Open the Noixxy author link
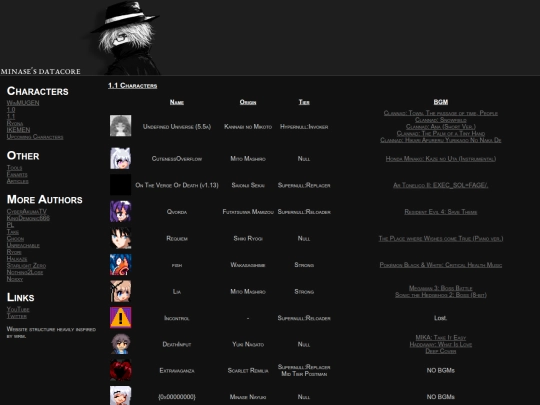Viewport: 540px width, 405px height. pos(15,279)
